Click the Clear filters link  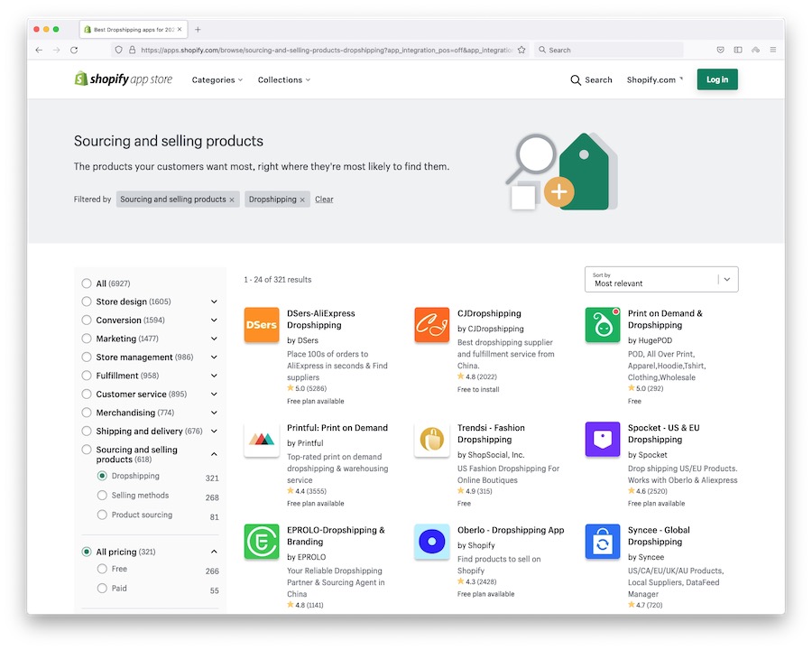[x=324, y=200]
